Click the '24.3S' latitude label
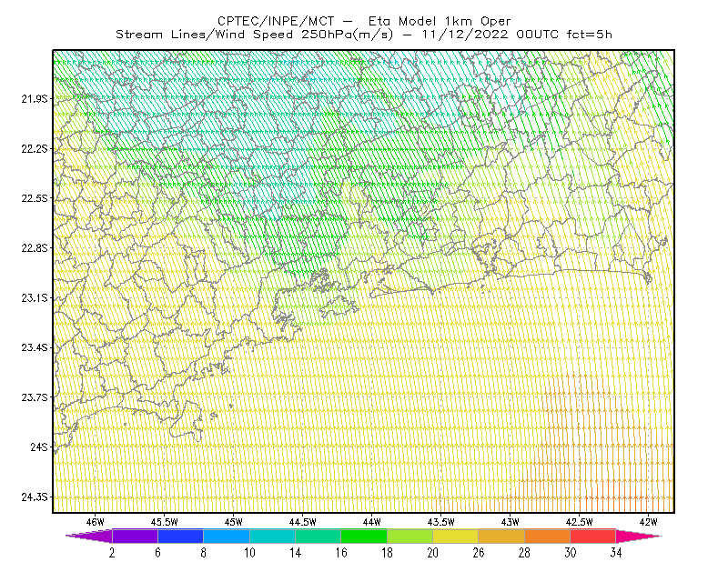Screen dimensions: 728x562 34,497
